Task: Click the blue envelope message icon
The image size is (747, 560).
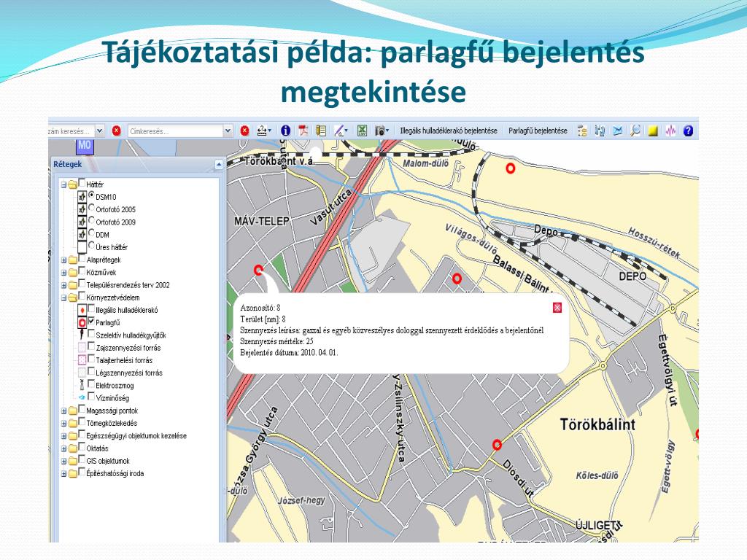Action: (617, 131)
